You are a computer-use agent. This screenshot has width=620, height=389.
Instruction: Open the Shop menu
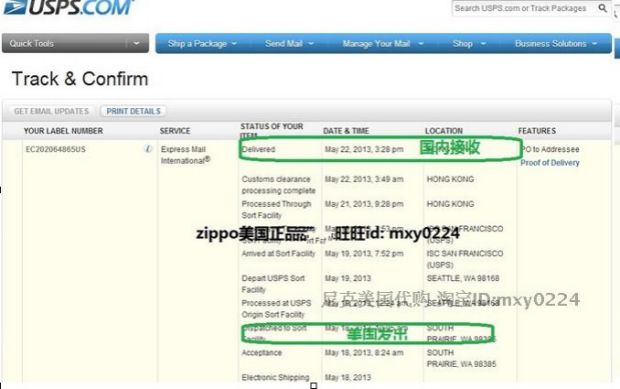469,43
